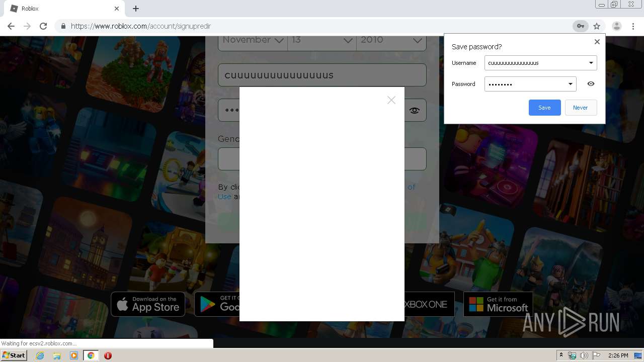Dismiss the Save password popup
The height and width of the screenshot is (362, 644).
(x=597, y=42)
